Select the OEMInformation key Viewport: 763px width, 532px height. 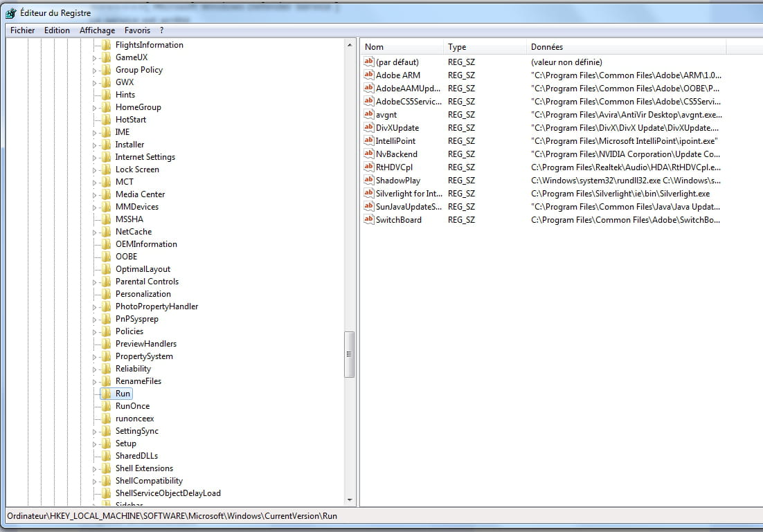point(146,244)
